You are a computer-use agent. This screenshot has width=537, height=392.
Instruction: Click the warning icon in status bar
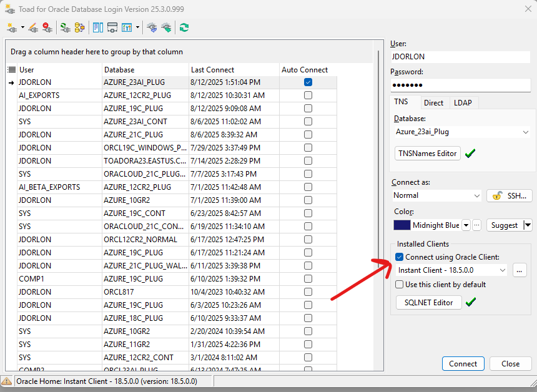coord(6,381)
